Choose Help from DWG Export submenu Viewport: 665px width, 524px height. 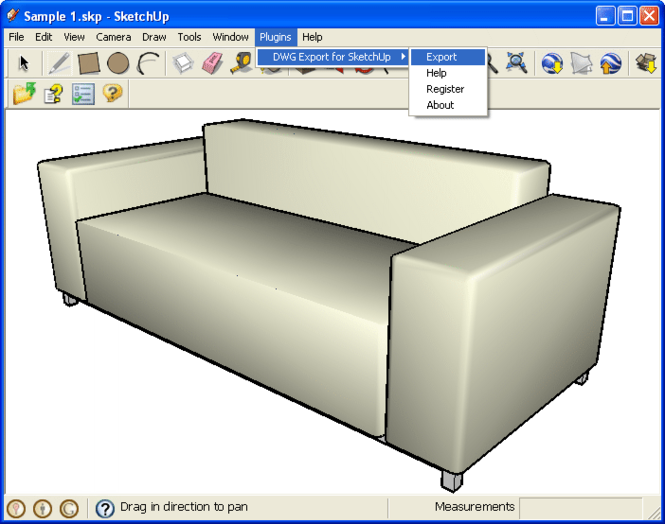click(x=448, y=73)
